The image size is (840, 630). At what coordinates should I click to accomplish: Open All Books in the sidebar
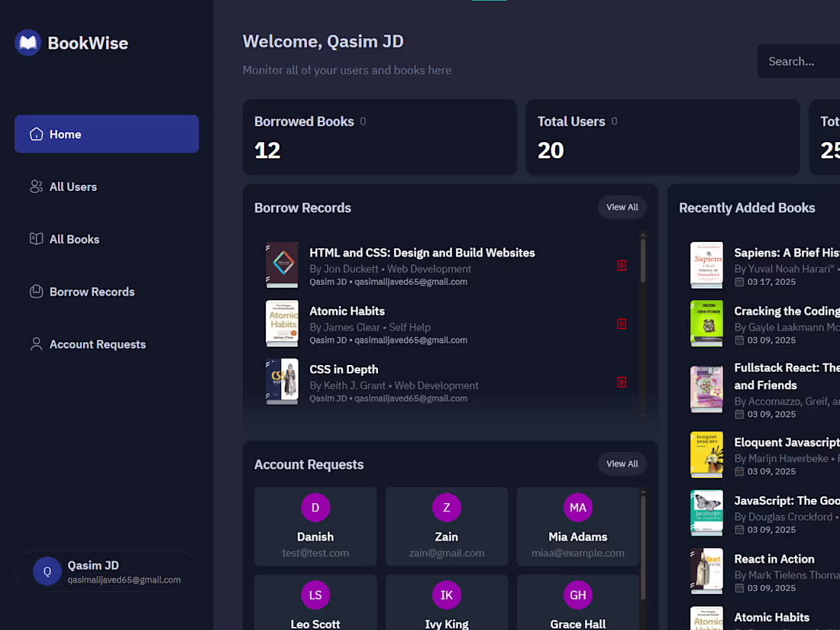107,239
